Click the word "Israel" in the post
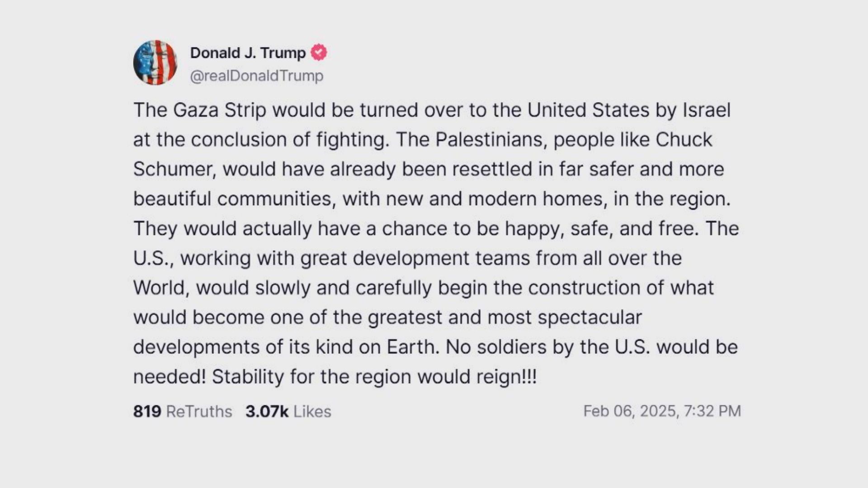This screenshot has width=868, height=488. point(706,110)
